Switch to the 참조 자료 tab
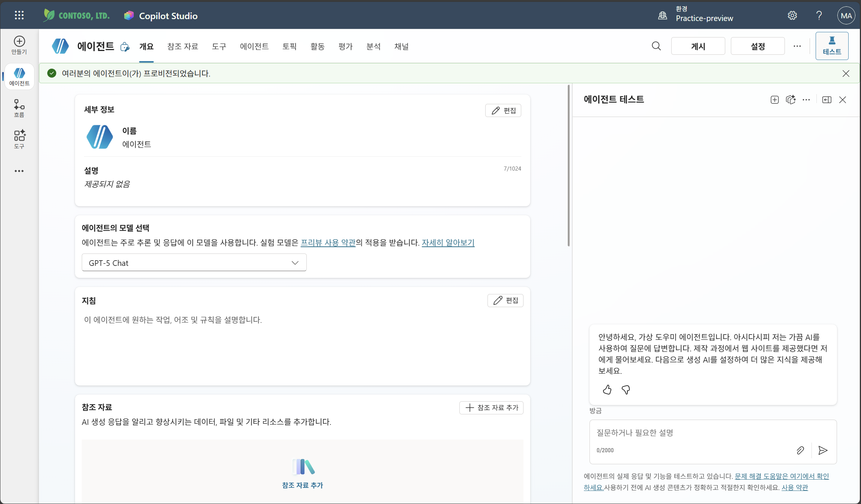This screenshot has height=504, width=861. (183, 46)
